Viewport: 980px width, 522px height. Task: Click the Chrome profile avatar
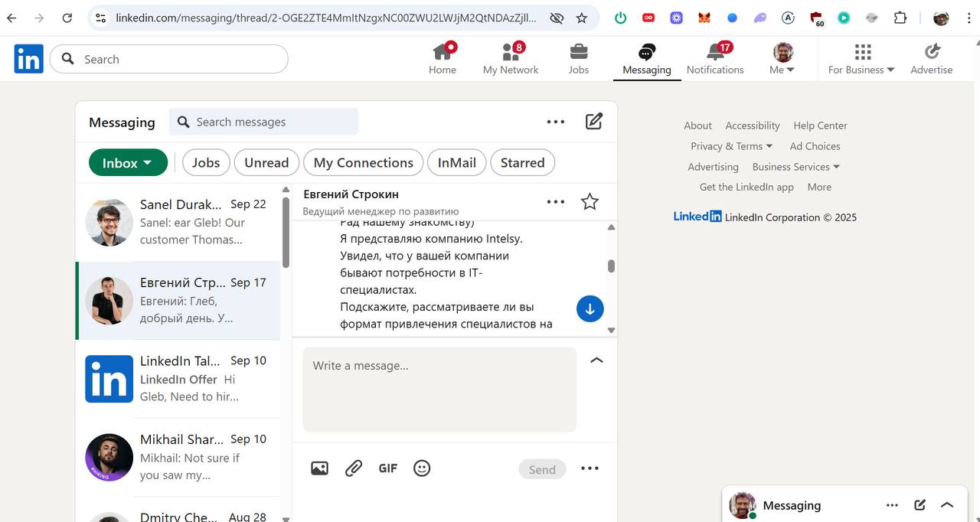(941, 18)
